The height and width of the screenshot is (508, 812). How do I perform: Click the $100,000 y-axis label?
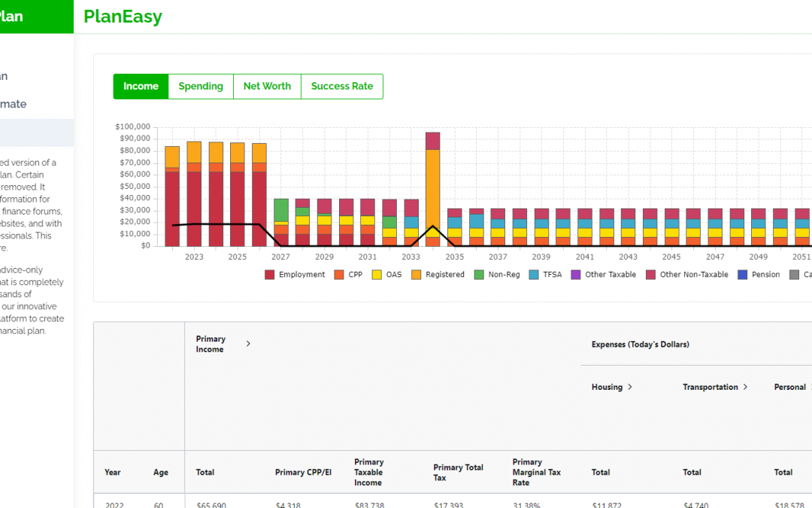click(x=132, y=126)
